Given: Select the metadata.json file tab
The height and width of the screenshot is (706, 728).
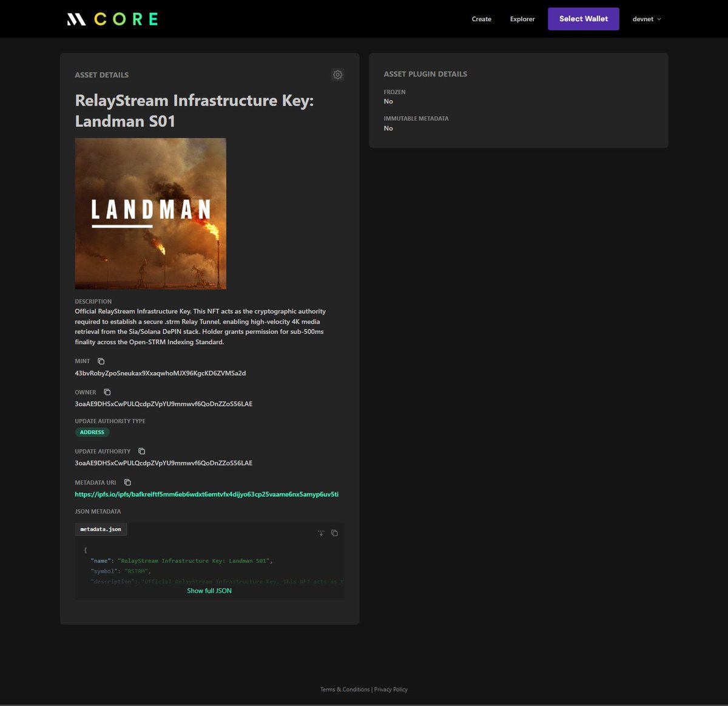Looking at the screenshot, I should coord(101,529).
